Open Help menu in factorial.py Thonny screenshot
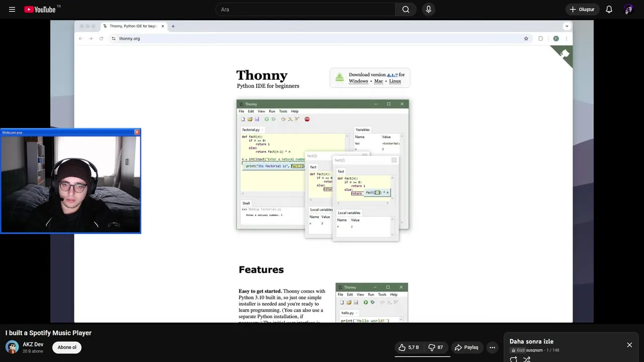The image size is (644, 362). click(295, 111)
